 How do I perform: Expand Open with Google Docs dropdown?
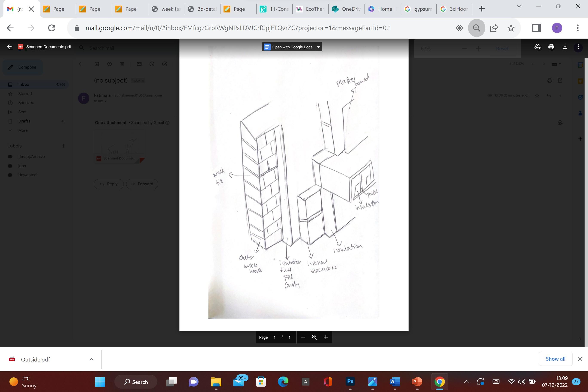click(x=318, y=47)
